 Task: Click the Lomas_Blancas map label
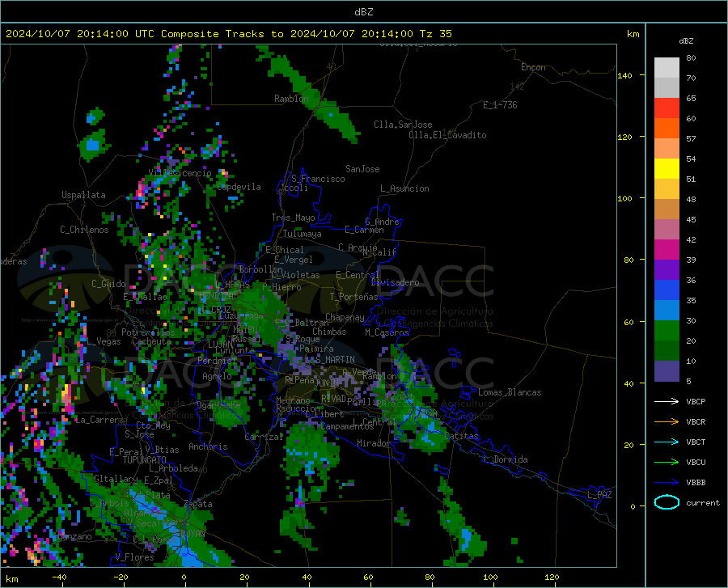[x=510, y=392]
